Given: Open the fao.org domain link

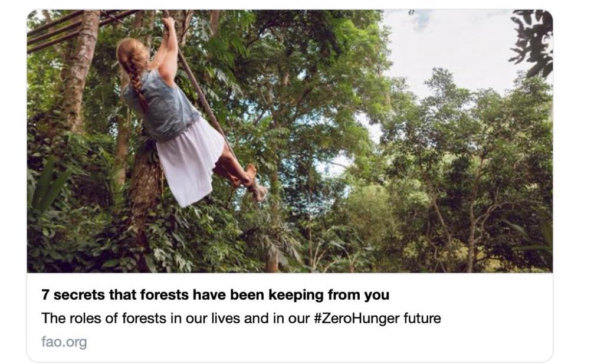Looking at the screenshot, I should click(64, 342).
